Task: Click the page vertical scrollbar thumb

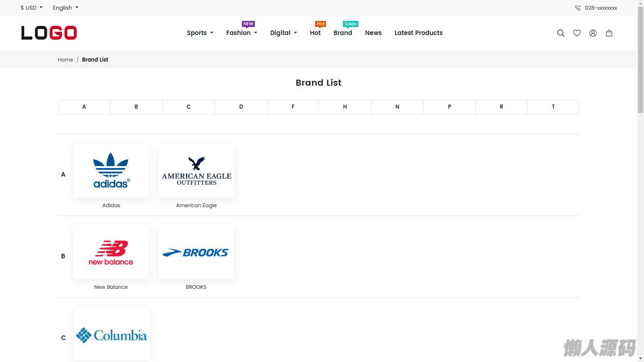Action: (x=641, y=60)
